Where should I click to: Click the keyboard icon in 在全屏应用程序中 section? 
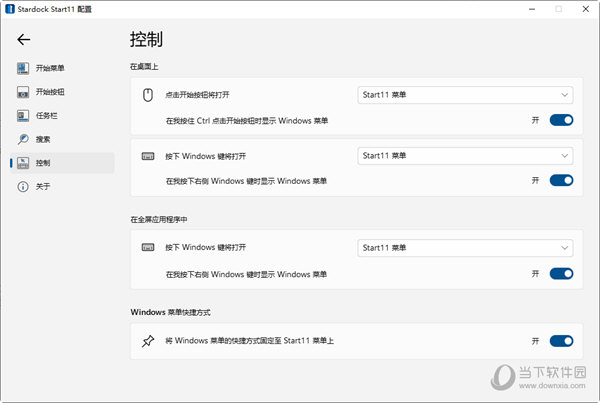148,247
